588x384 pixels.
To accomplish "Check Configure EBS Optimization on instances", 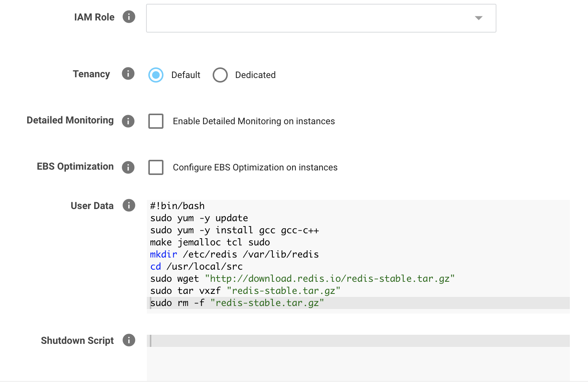I will [156, 167].
